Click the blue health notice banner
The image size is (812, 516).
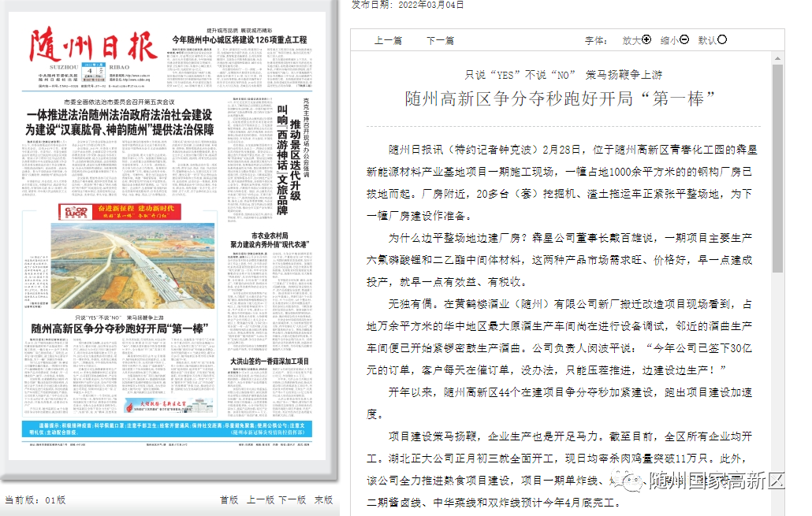pyautogui.click(x=167, y=429)
